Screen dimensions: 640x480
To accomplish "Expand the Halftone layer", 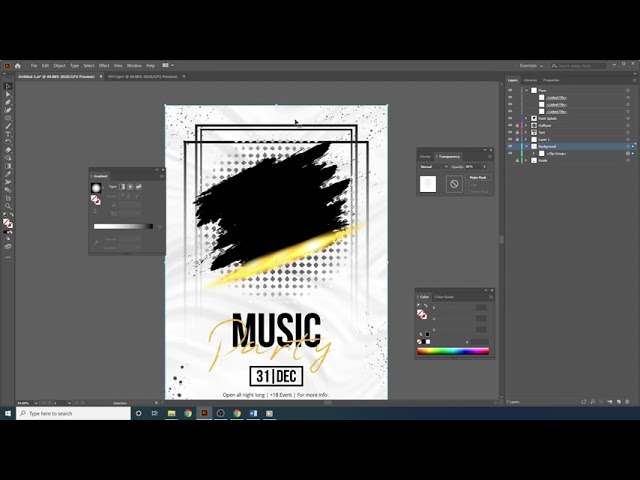I will click(526, 125).
